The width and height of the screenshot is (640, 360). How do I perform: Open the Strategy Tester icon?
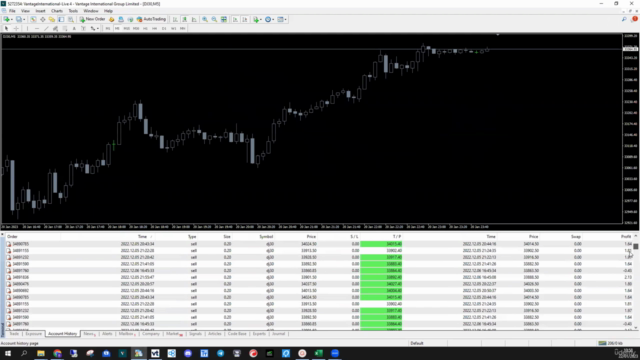71,19
